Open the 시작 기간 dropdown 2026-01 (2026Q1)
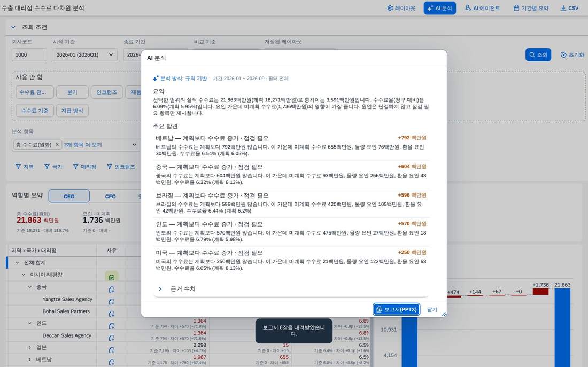 tap(85, 54)
